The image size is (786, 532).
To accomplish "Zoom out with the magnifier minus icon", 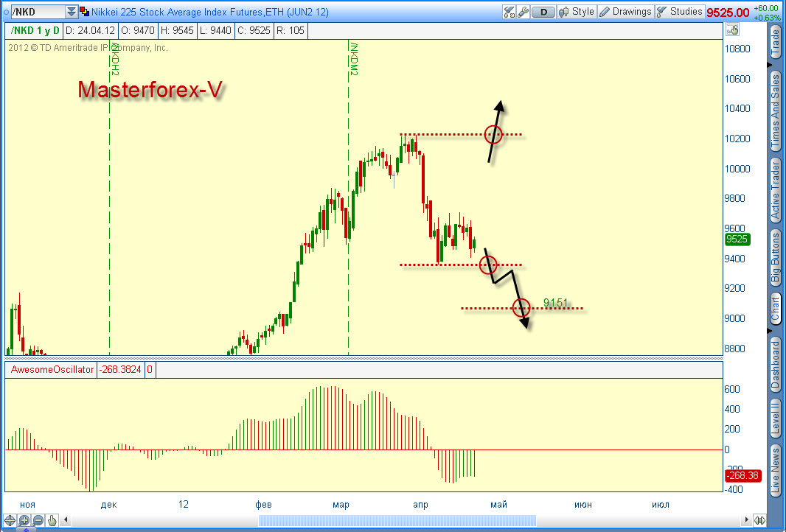I will (38, 520).
